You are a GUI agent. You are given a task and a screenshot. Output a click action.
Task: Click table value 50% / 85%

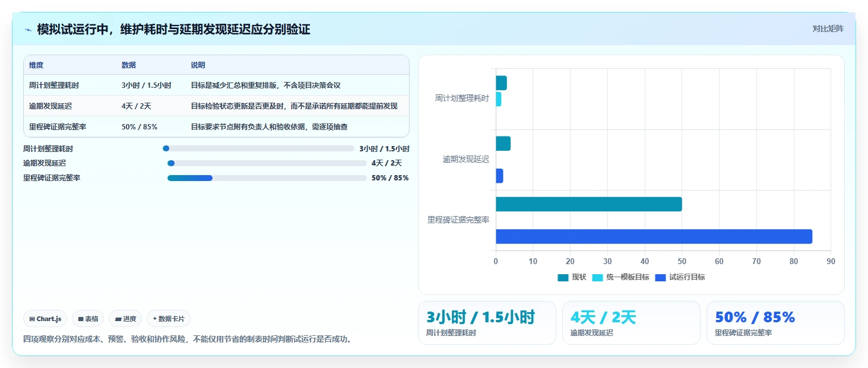point(140,127)
